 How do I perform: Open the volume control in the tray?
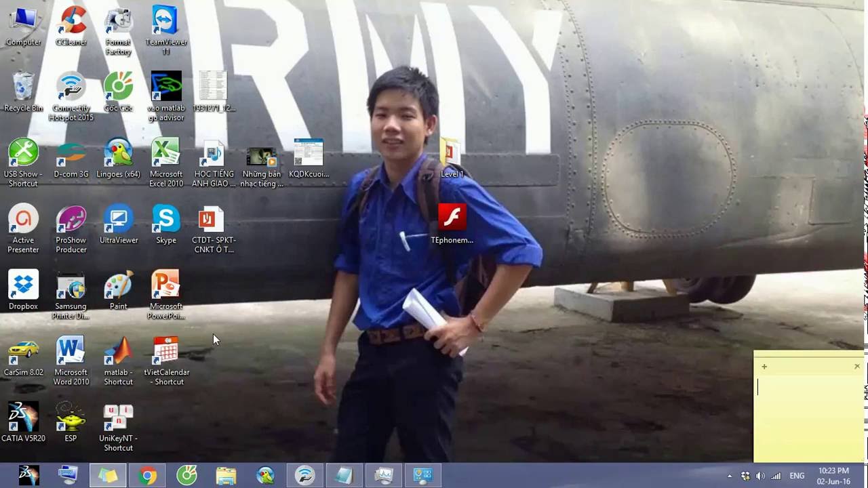[760, 476]
